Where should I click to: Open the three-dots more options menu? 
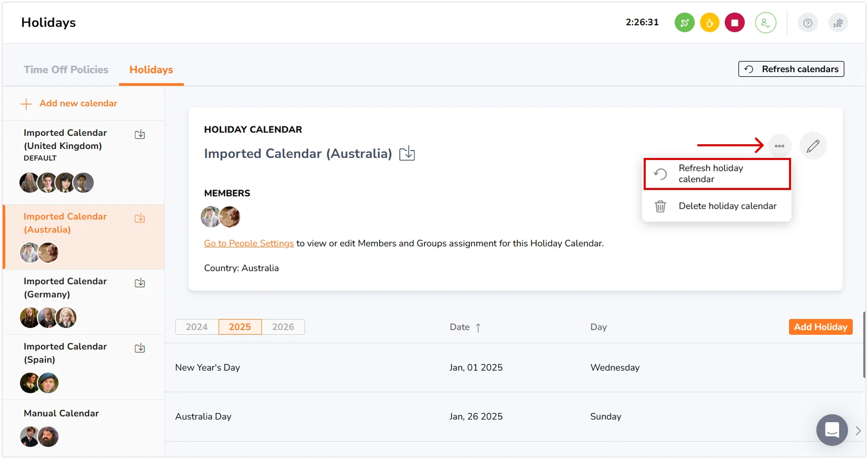click(780, 146)
